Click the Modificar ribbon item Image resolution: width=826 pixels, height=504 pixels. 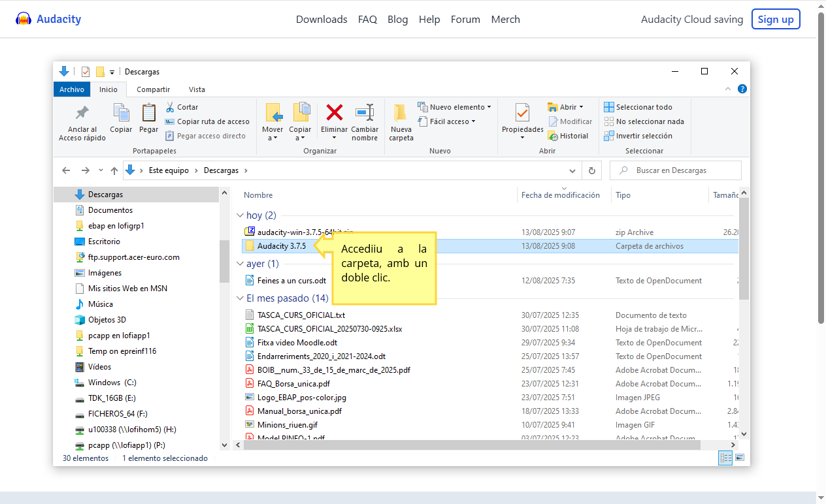click(x=570, y=121)
